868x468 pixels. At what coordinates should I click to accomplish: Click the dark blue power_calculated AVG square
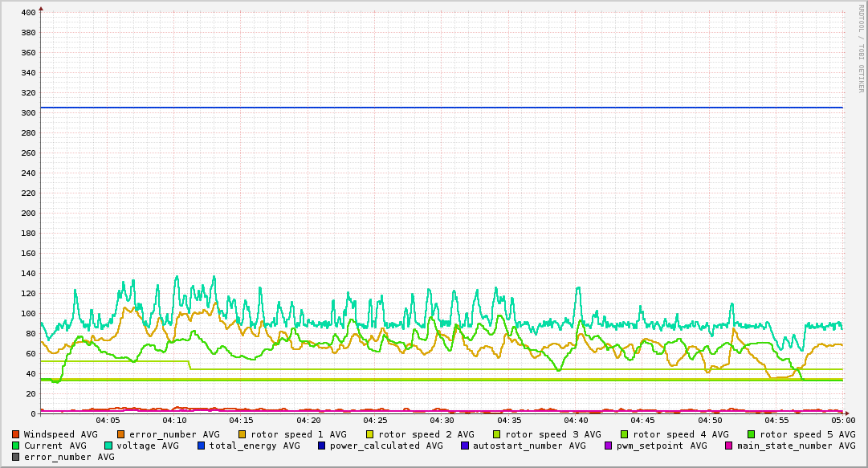[321, 446]
